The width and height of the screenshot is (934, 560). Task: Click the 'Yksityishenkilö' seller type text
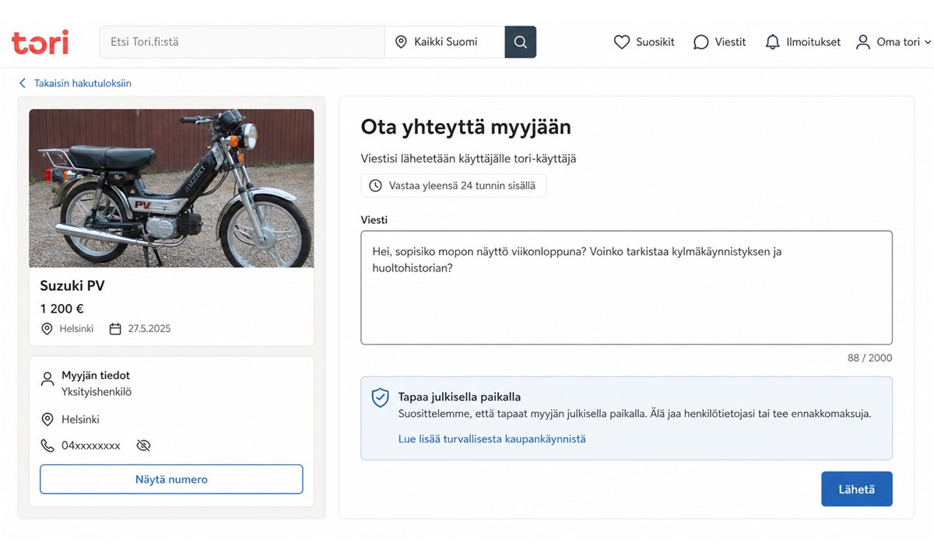pos(97,392)
